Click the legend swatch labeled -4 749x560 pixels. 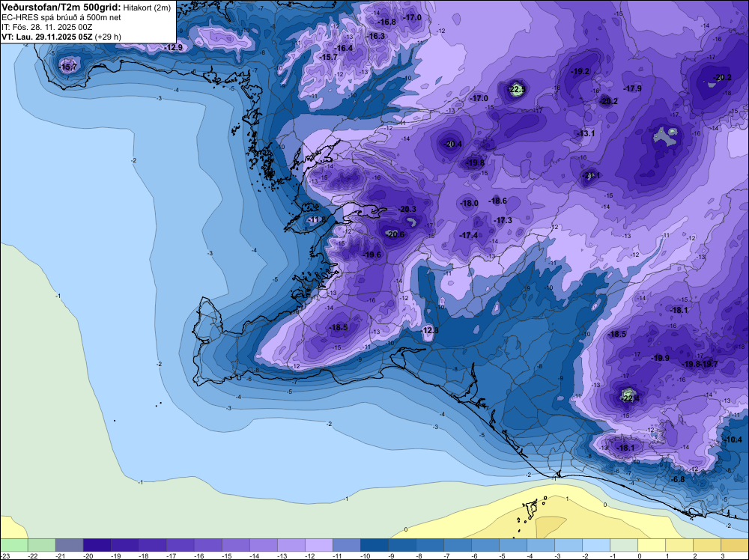(x=540, y=545)
